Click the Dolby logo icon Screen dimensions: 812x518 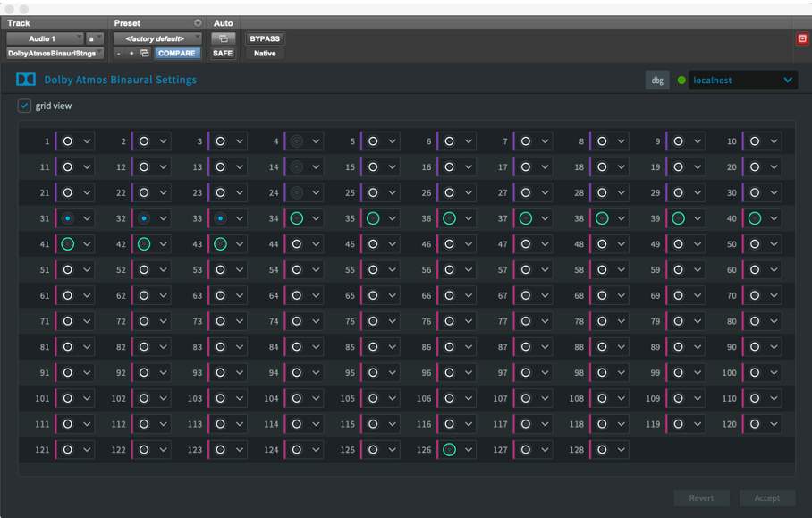click(26, 80)
